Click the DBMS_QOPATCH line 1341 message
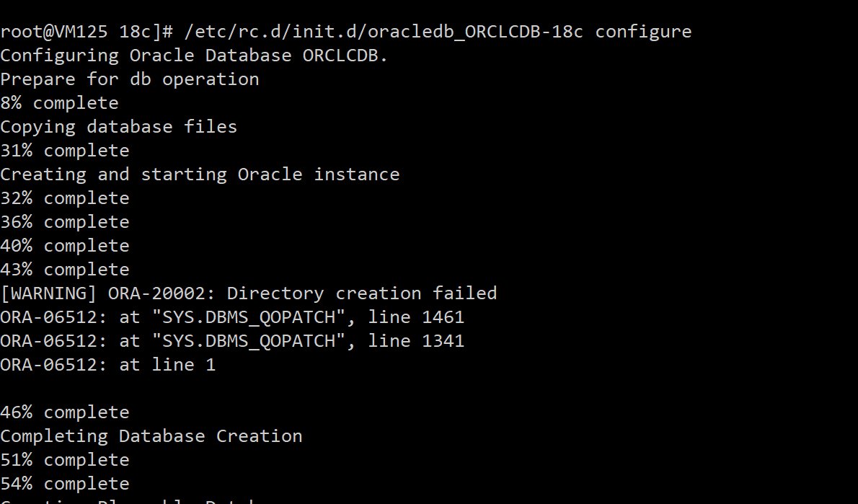 click(x=232, y=341)
